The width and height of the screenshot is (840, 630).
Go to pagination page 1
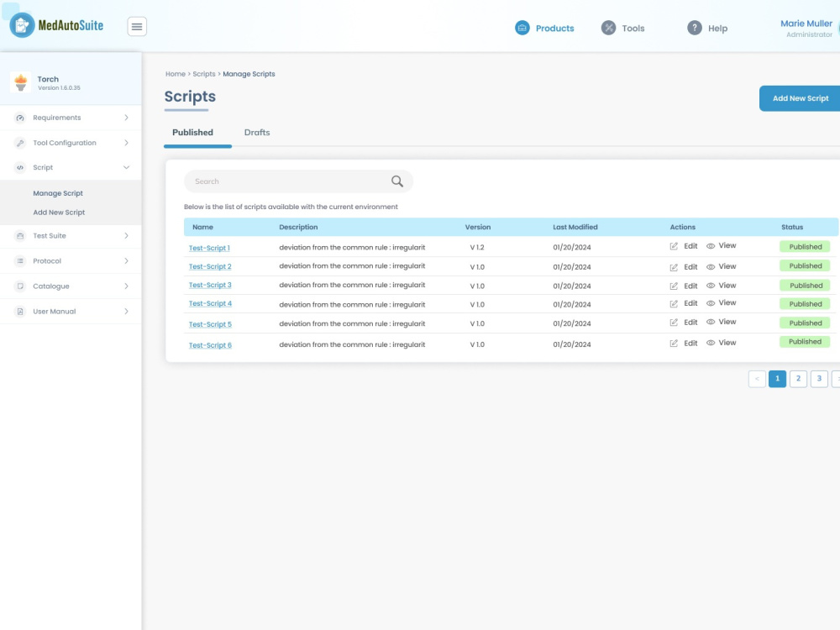[777, 379]
